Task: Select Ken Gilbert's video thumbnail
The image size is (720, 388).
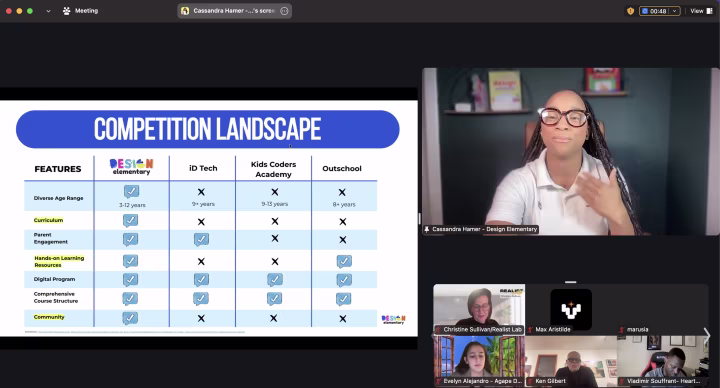Action: coord(571,360)
